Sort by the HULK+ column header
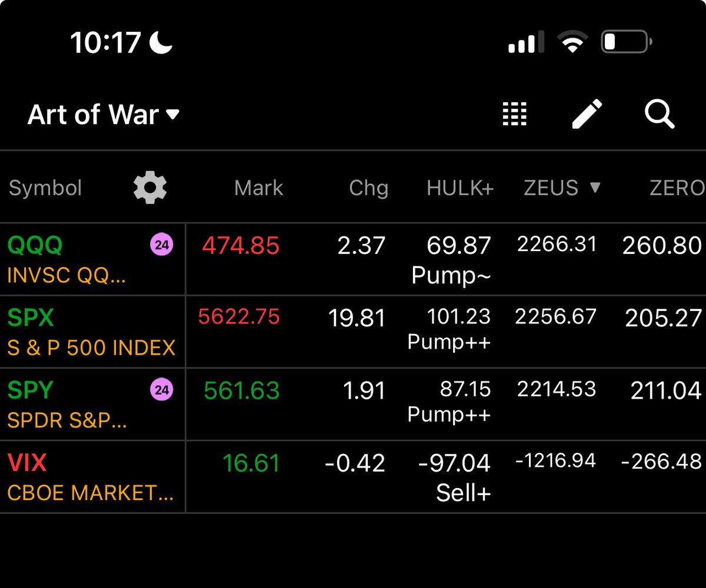 coord(460,188)
